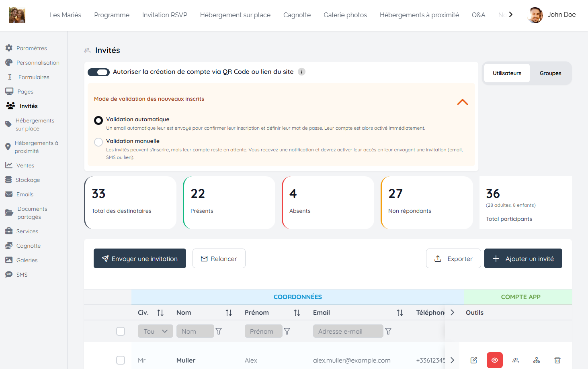Click the Cagnotte coins icon in sidebar
The width and height of the screenshot is (588, 369).
click(x=9, y=245)
